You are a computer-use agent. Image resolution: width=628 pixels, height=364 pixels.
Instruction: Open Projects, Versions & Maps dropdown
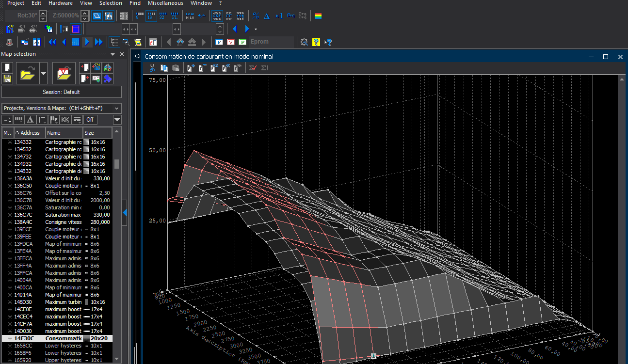(x=62, y=108)
